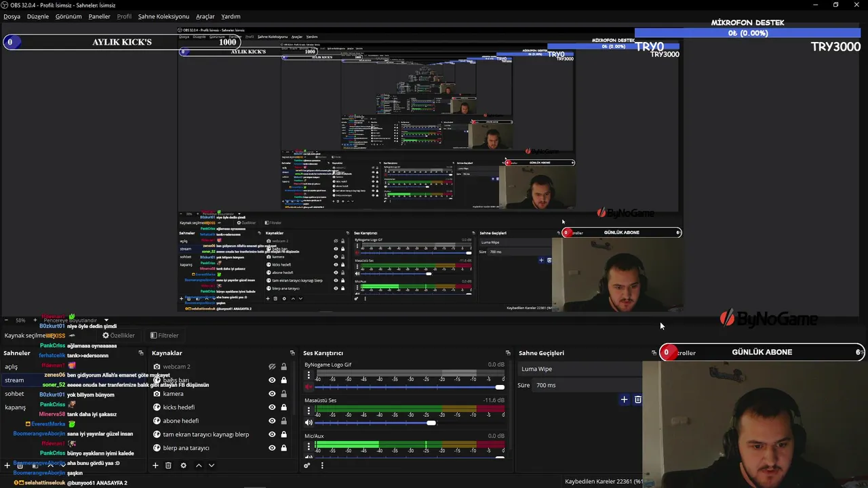This screenshot has width=868, height=488.
Task: Hide the kicks hedefi source with its eye icon
Action: 272,407
